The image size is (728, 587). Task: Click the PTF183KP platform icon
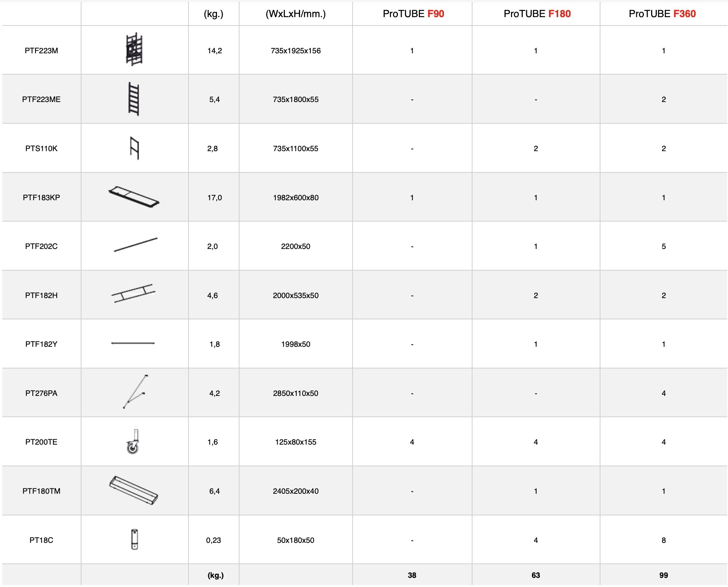coord(134,197)
